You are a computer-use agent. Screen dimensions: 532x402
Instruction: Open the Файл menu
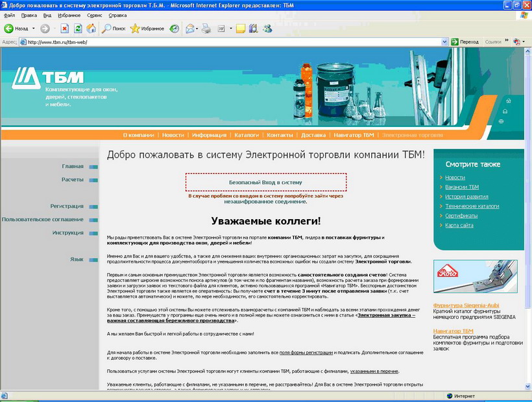(x=9, y=16)
